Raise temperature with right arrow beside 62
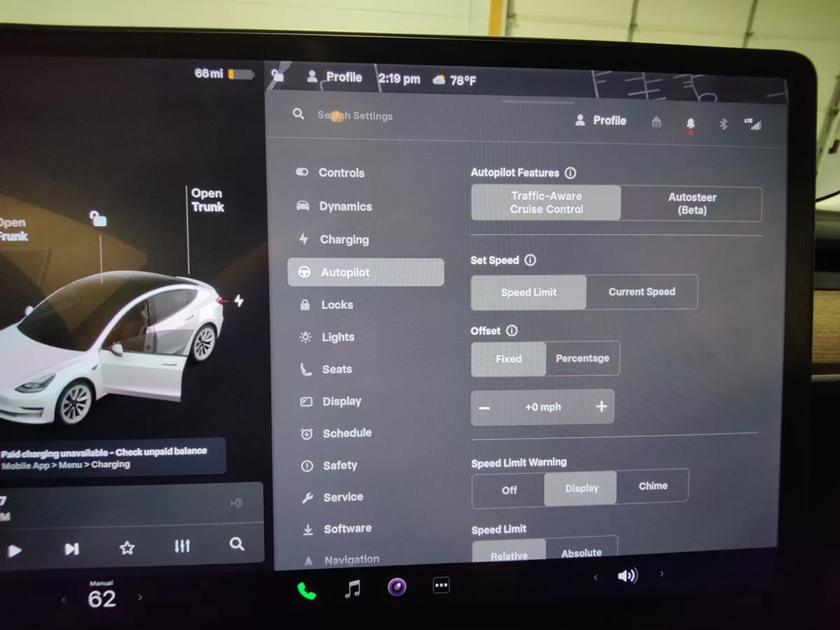The height and width of the screenshot is (630, 840). click(140, 598)
